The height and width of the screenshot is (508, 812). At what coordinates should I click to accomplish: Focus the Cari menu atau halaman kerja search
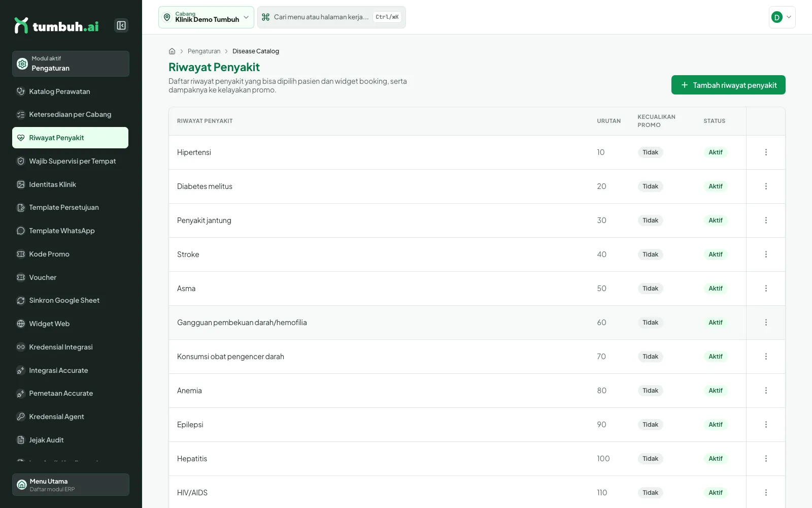pyautogui.click(x=331, y=17)
